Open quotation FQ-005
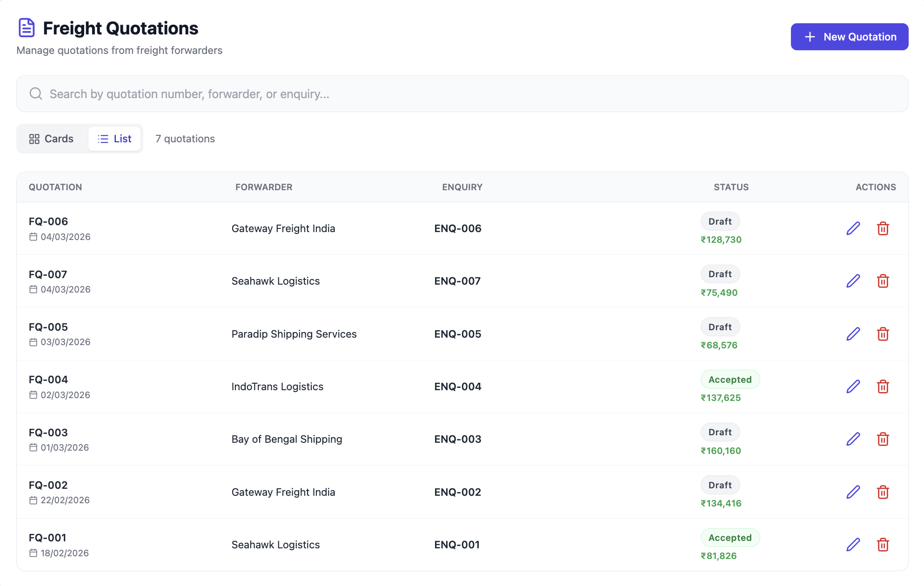 (x=48, y=327)
